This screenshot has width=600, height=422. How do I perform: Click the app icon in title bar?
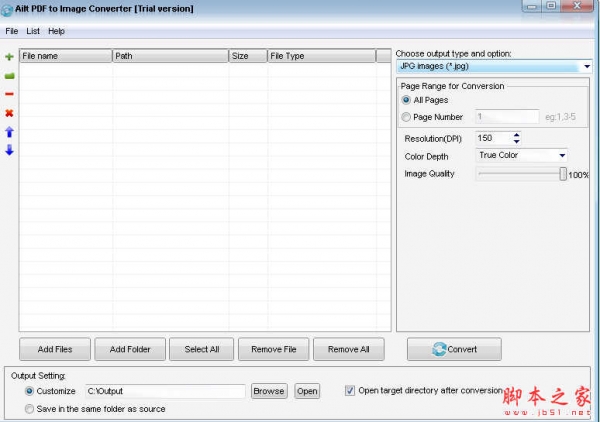(7, 9)
